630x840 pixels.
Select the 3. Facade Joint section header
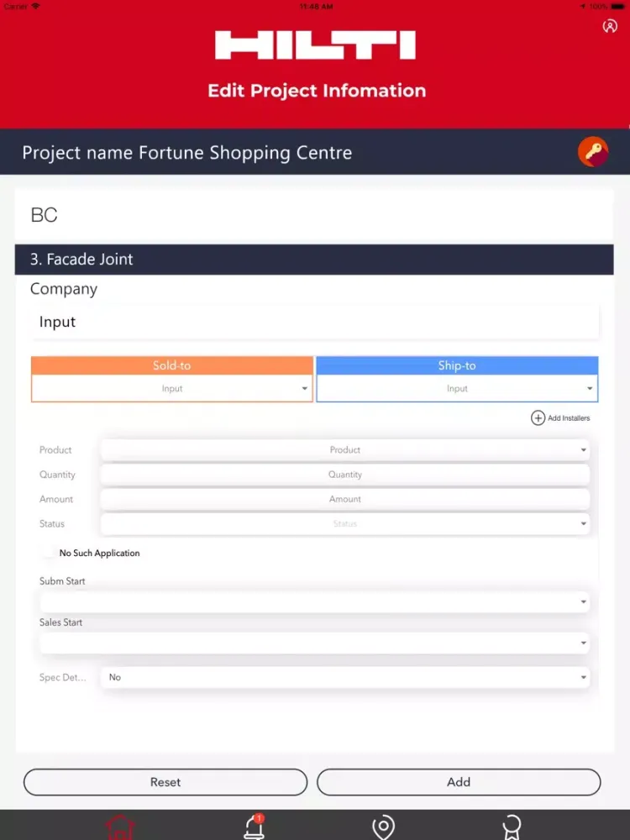coord(314,260)
